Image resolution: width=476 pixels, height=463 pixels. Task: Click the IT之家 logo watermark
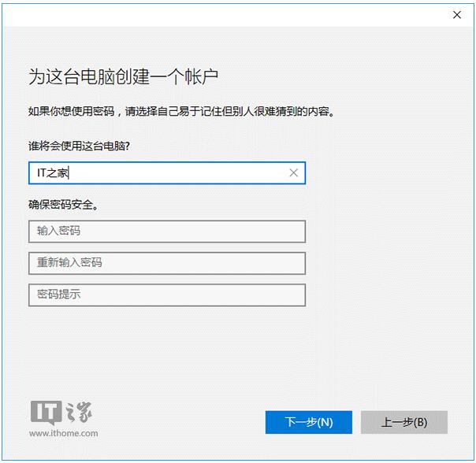[63, 417]
